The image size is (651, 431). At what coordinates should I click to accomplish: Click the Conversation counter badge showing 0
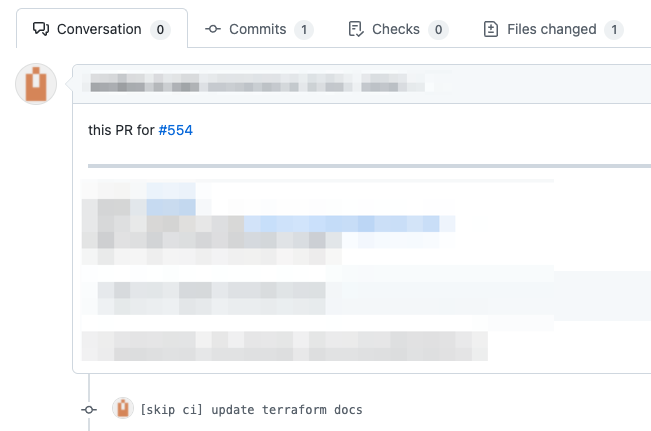[x=160, y=29]
